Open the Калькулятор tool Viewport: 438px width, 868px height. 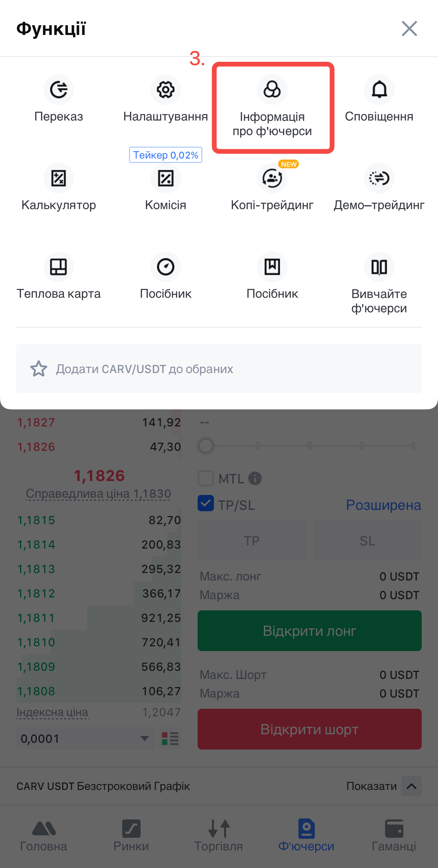58,179
